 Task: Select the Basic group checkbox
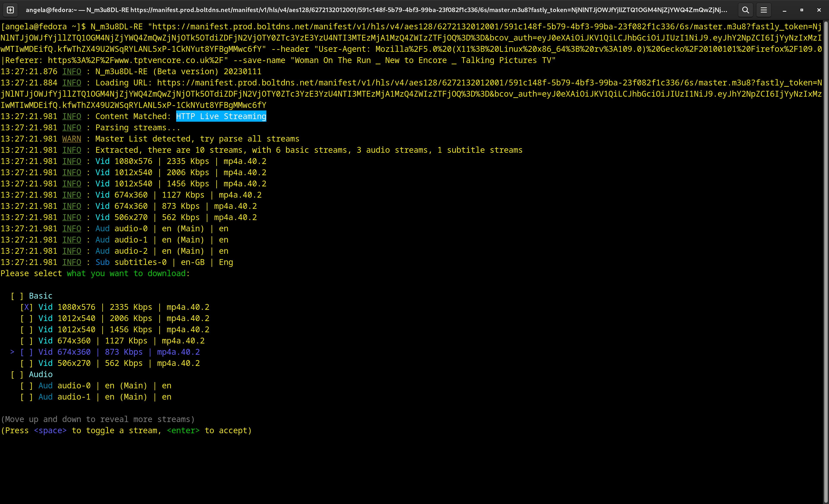(17, 296)
